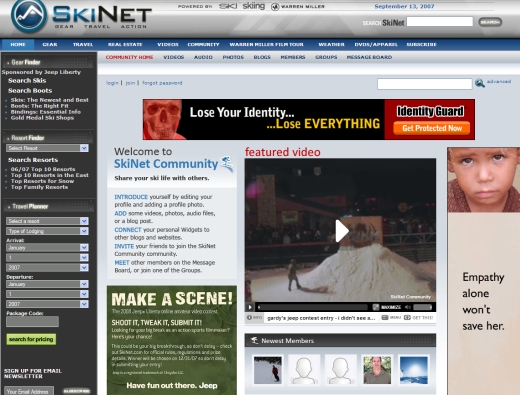The width and height of the screenshot is (520, 395).
Task: Open the Type of Lodging dropdown
Action: pyautogui.click(x=47, y=231)
